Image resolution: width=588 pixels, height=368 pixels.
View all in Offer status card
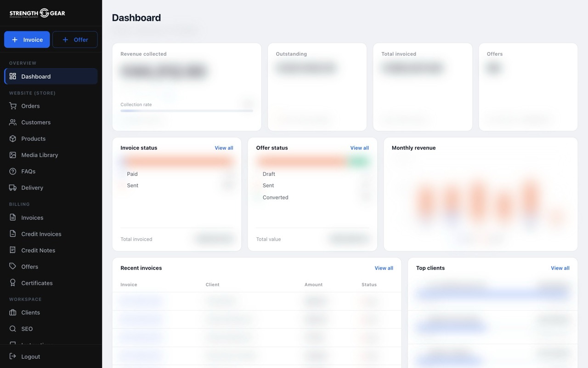[359, 148]
